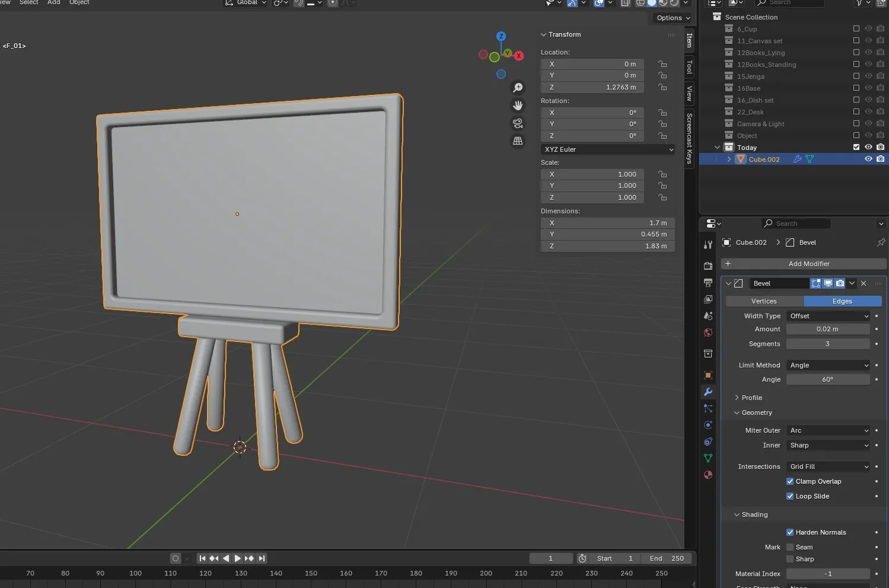Collapse the Today collection

[717, 148]
